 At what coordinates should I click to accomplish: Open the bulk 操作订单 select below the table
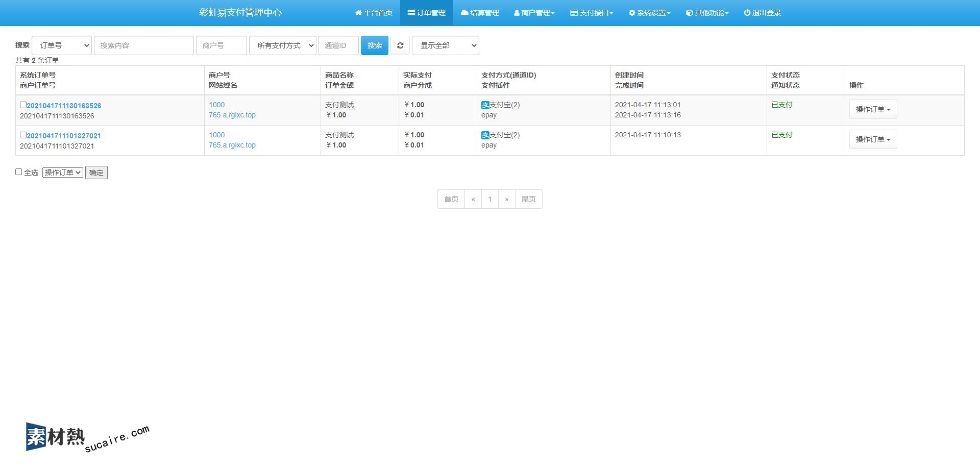click(x=63, y=173)
